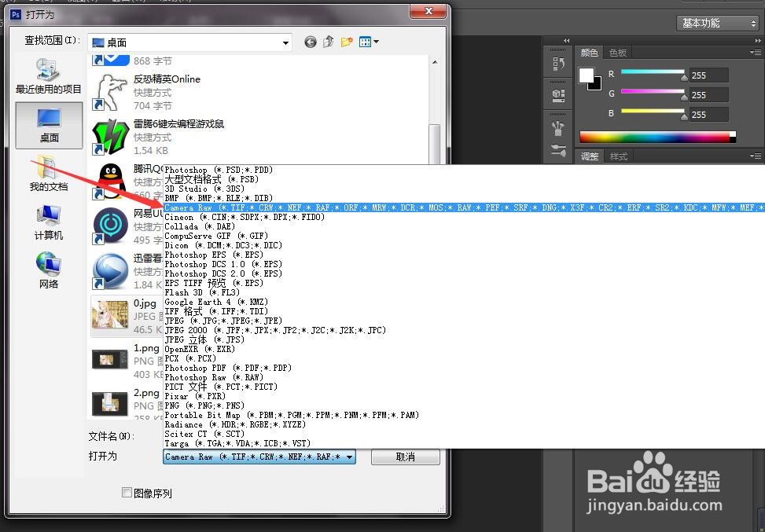Click the 取消 button

coord(406,457)
